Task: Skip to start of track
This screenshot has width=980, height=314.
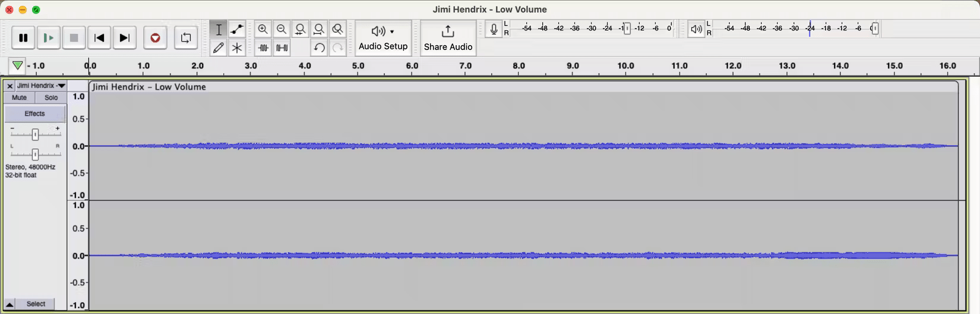Action: pos(100,38)
